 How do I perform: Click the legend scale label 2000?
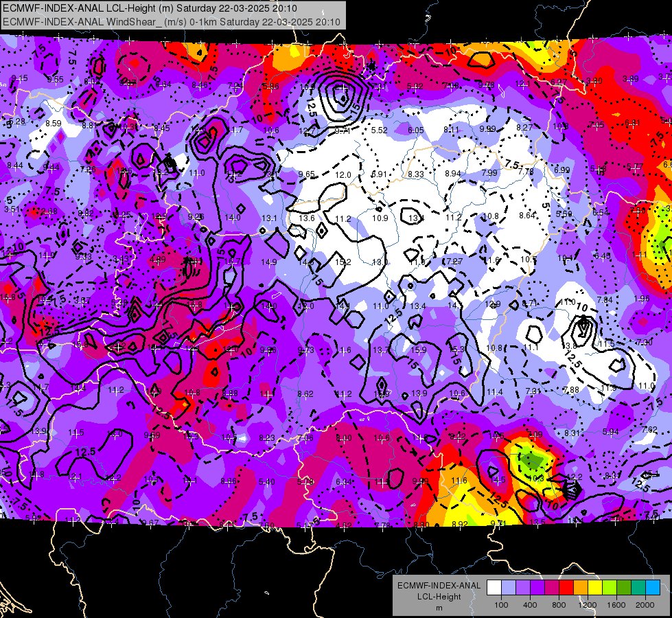(x=645, y=605)
